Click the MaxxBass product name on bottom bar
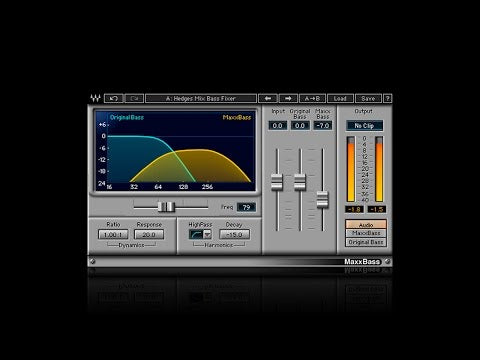This screenshot has height=360, width=480. (362, 262)
